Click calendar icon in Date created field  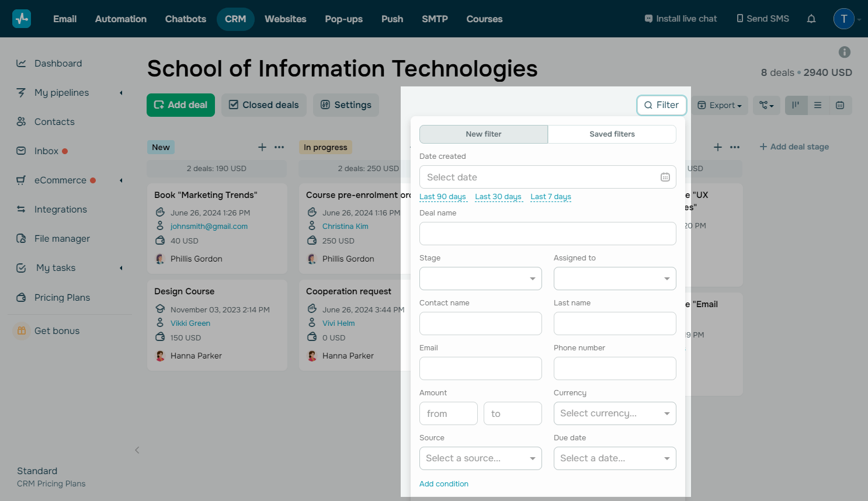tap(665, 177)
